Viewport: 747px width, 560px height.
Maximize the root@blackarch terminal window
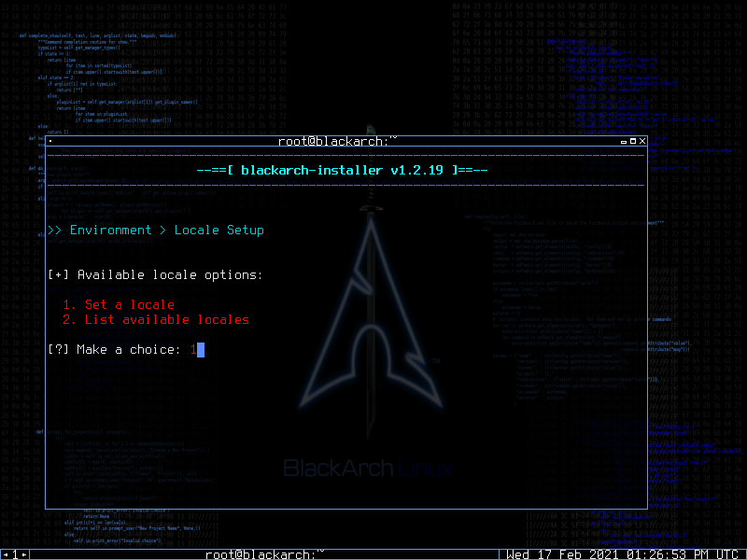[633, 141]
